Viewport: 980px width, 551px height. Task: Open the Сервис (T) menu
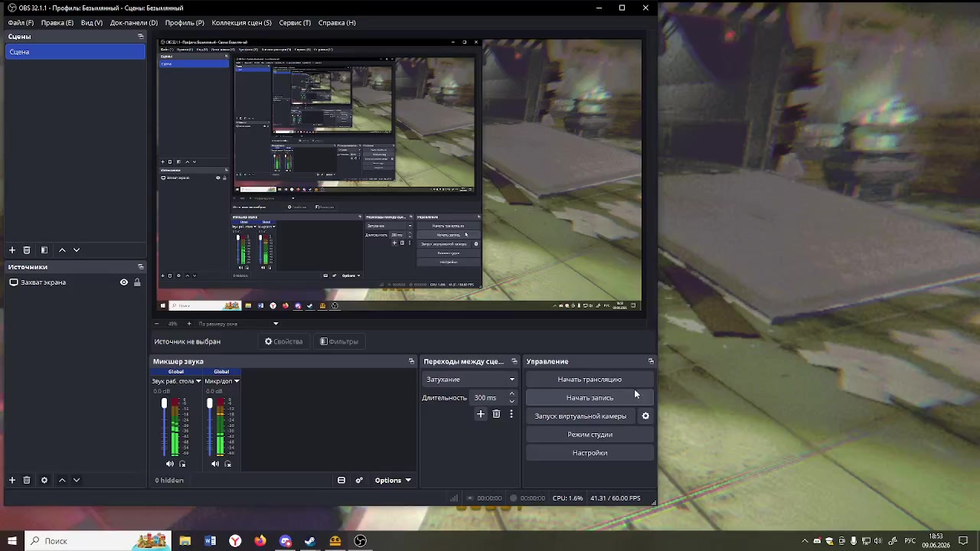[x=295, y=23]
